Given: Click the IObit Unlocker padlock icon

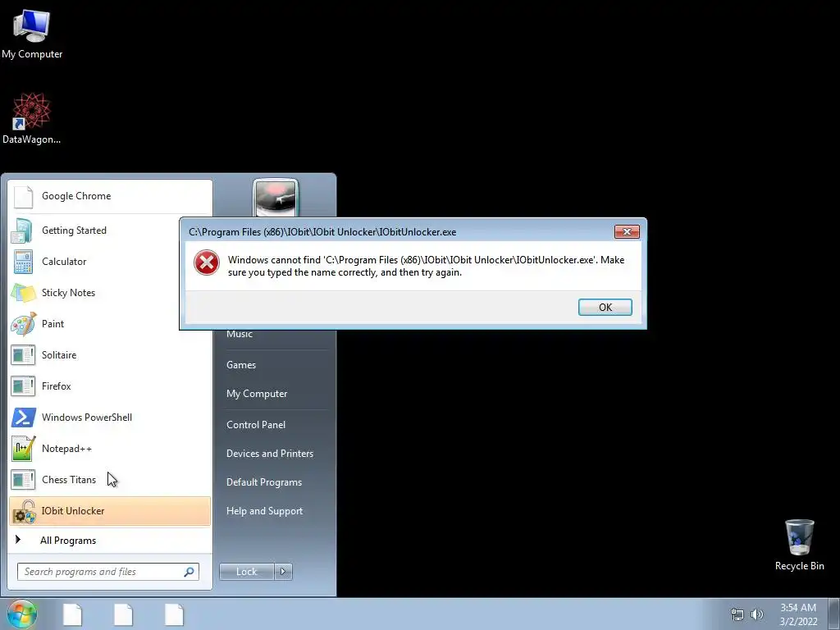Looking at the screenshot, I should (24, 510).
